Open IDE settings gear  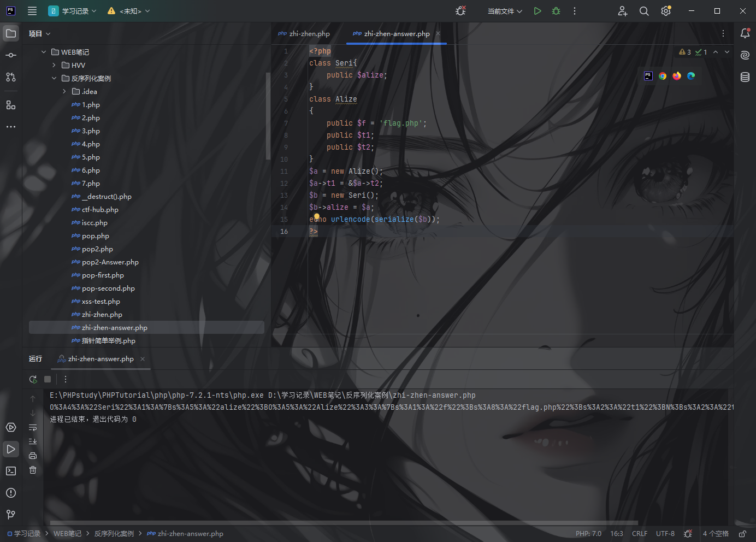coord(666,11)
